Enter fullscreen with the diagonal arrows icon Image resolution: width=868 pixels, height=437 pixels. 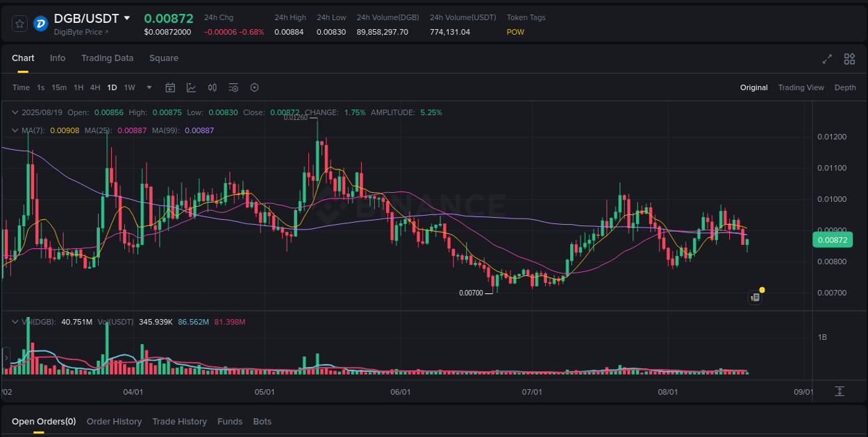pyautogui.click(x=826, y=59)
